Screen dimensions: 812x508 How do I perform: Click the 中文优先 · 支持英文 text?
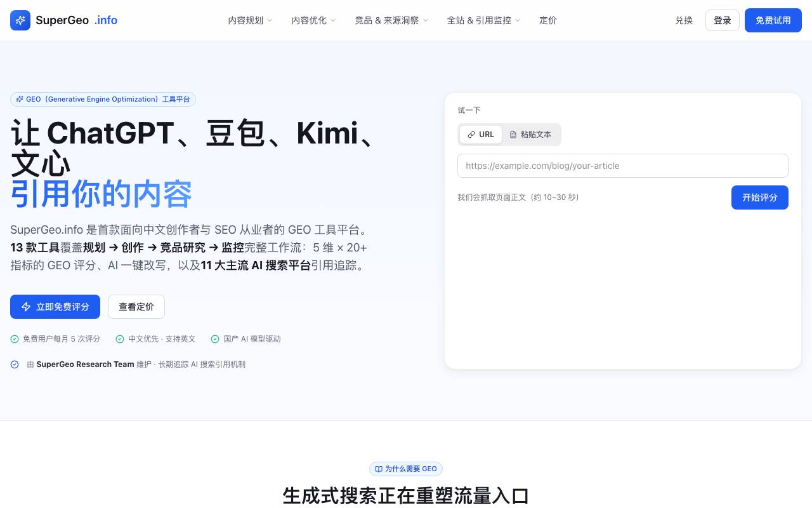click(x=162, y=339)
